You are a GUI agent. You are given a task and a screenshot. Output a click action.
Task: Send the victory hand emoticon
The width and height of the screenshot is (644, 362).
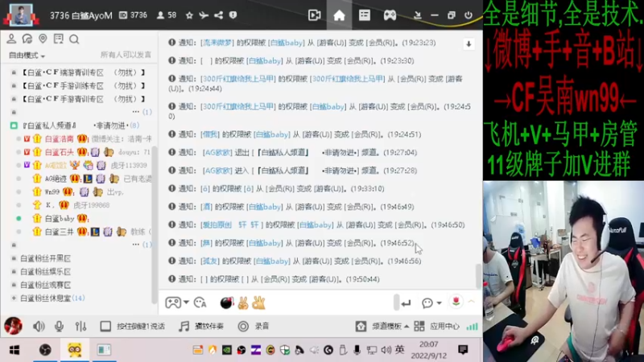coord(243,303)
